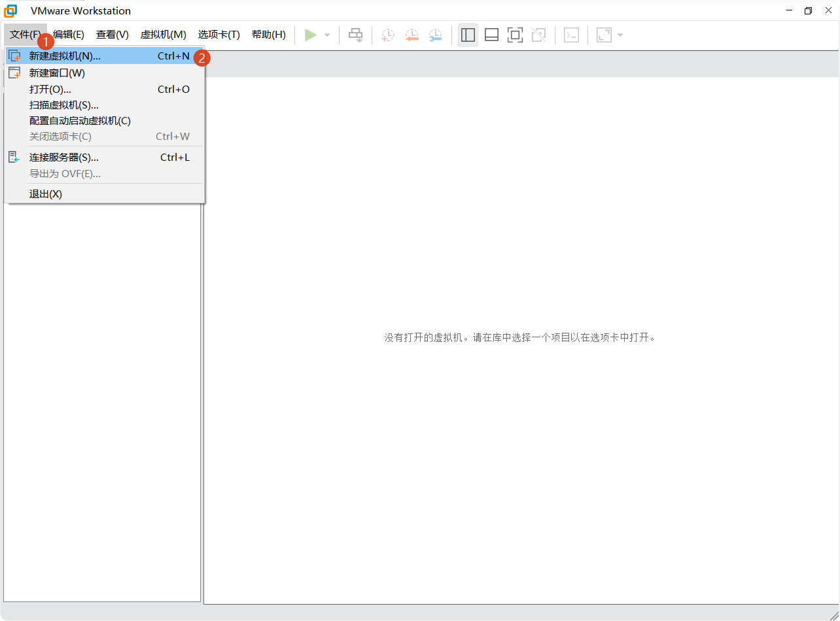
Task: Click the VMware Workstation logo icon
Action: point(10,11)
